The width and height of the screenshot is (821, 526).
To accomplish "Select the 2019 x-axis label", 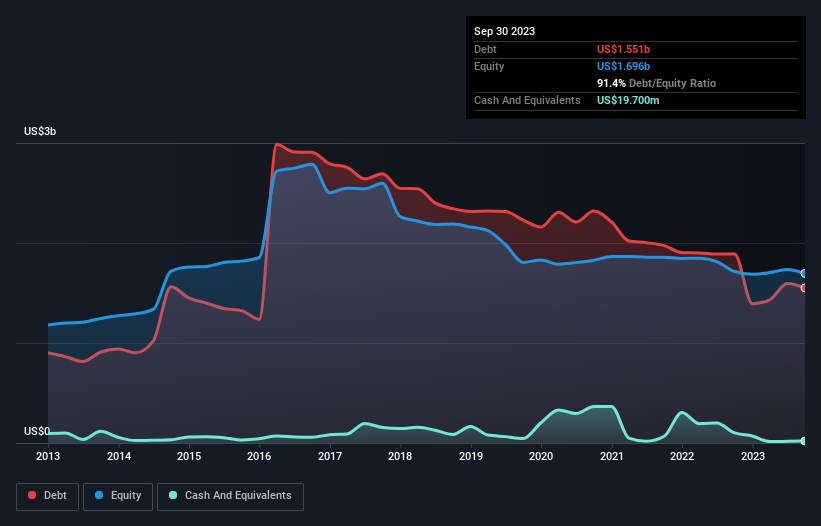I will click(471, 456).
